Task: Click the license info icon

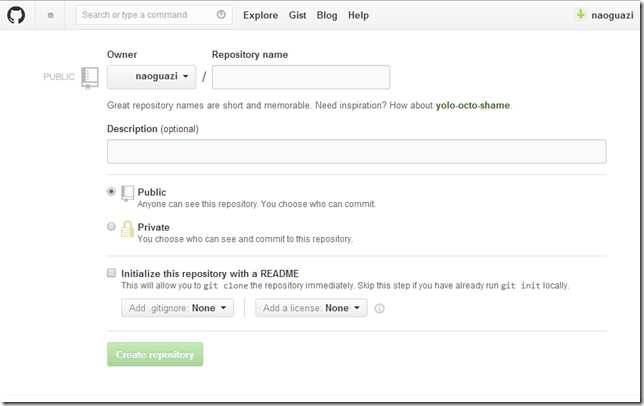Action: click(380, 308)
